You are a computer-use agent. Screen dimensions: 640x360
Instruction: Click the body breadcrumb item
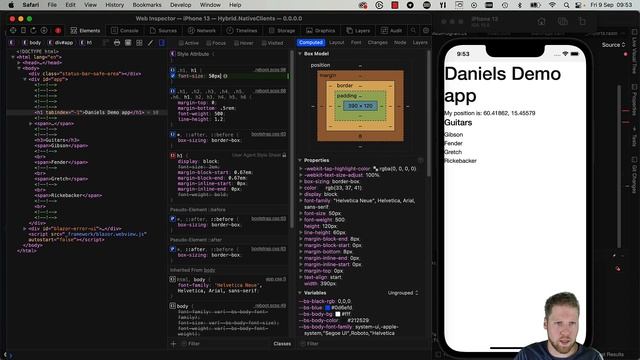32,42
